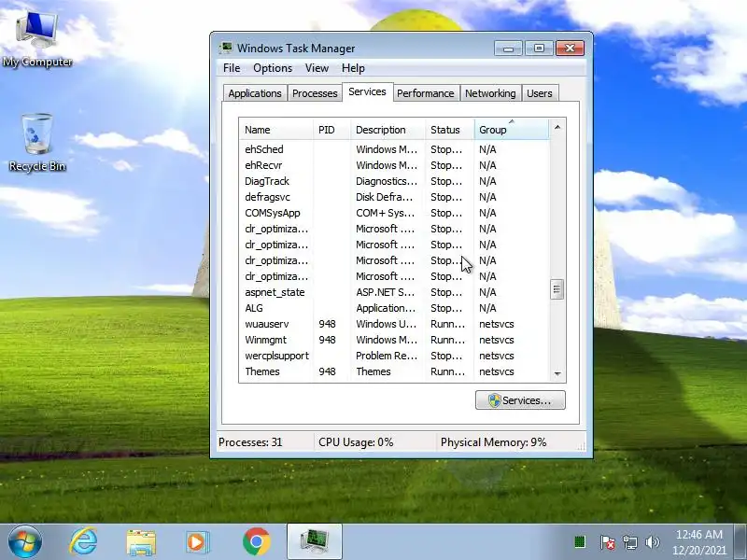Click the scrollbar down arrow in services list

(x=557, y=374)
